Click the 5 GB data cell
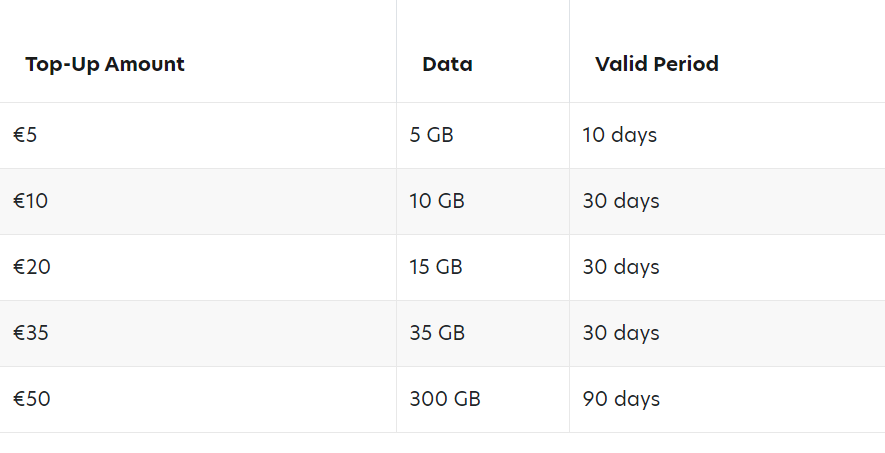Image resolution: width=885 pixels, height=453 pixels. pyautogui.click(x=431, y=135)
